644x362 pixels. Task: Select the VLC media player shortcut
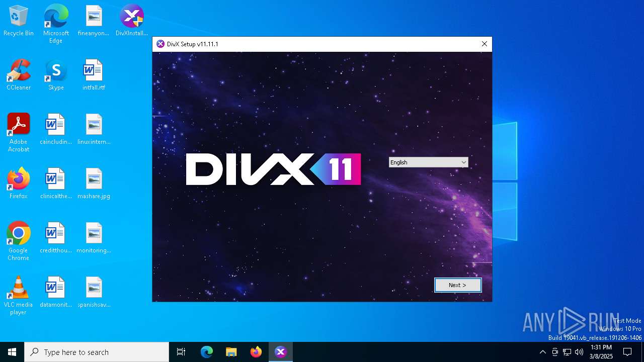[x=19, y=296]
